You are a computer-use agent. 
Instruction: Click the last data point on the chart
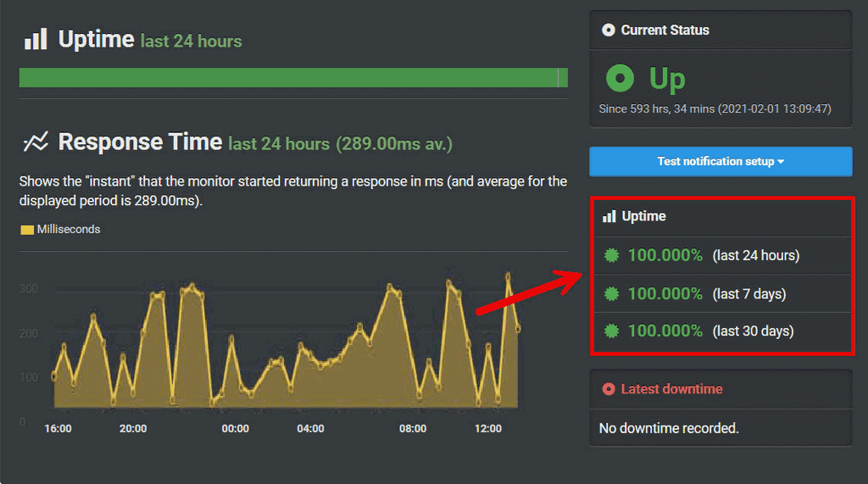518,329
